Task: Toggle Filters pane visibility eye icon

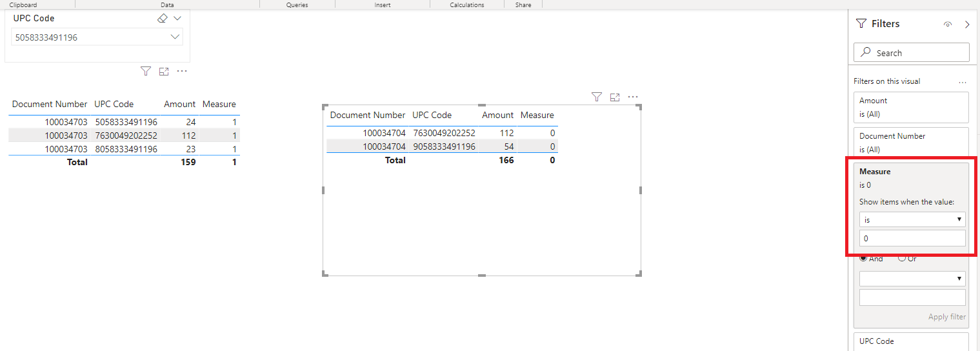Action: click(948, 25)
